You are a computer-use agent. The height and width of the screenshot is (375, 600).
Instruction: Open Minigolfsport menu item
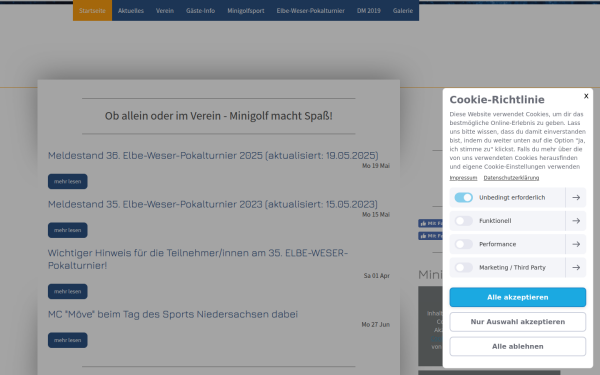coord(246,10)
